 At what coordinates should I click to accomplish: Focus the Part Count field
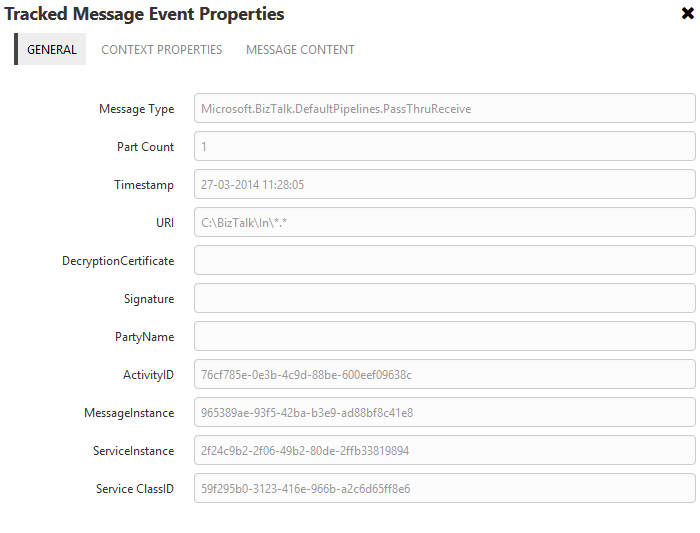pos(444,147)
